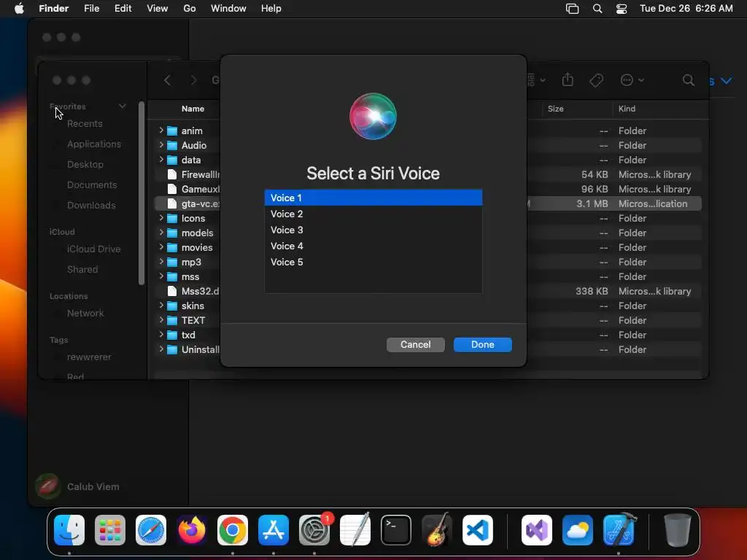Open the Weather app in the Dock
Image resolution: width=747 pixels, height=560 pixels.
pos(578,530)
